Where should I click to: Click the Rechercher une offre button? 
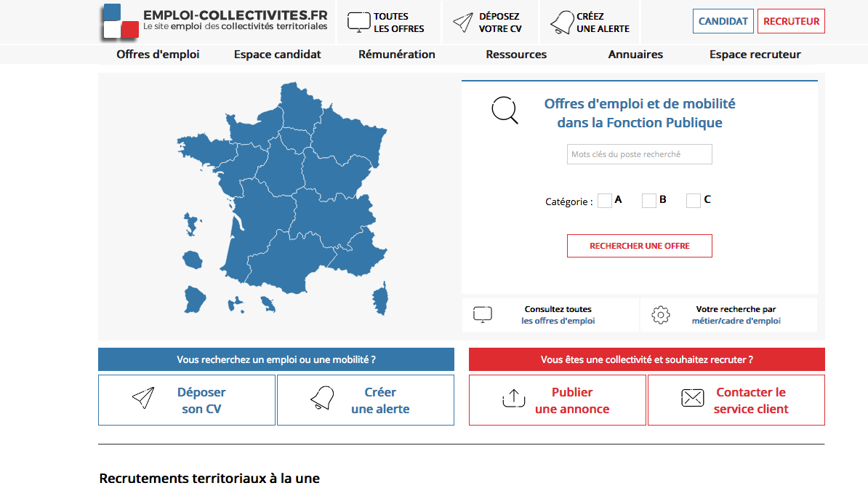click(640, 246)
